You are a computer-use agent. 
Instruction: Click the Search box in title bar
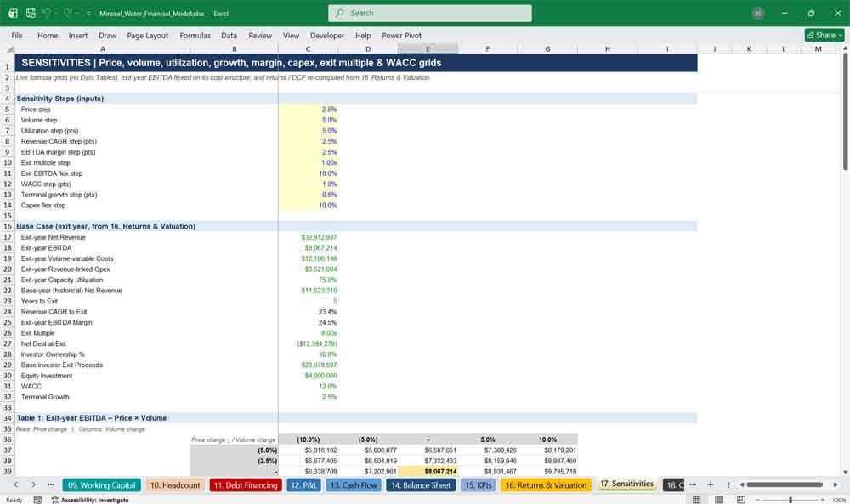[430, 13]
